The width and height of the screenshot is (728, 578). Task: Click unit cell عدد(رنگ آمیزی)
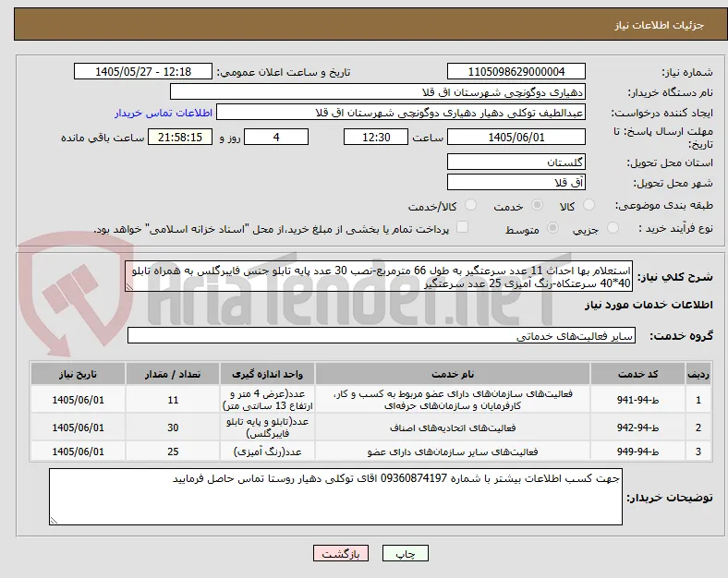coord(267,452)
